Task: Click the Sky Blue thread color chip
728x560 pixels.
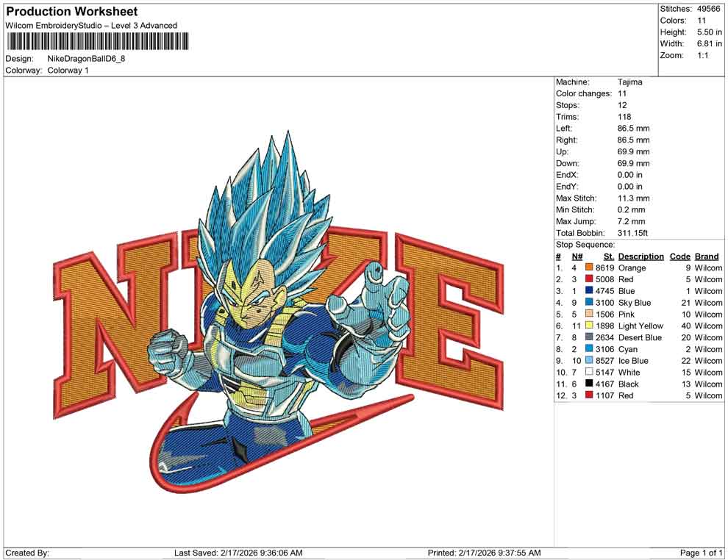Action: (x=590, y=303)
